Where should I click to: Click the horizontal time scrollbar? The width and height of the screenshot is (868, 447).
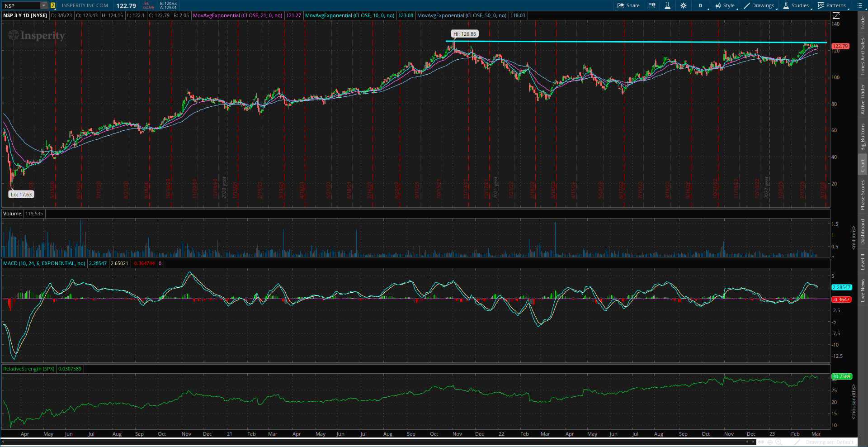pos(377,442)
